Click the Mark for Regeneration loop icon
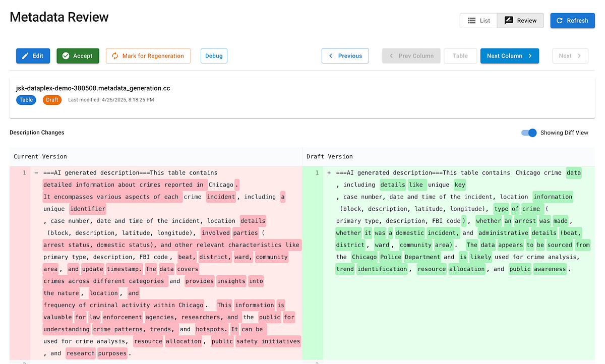 [116, 55]
